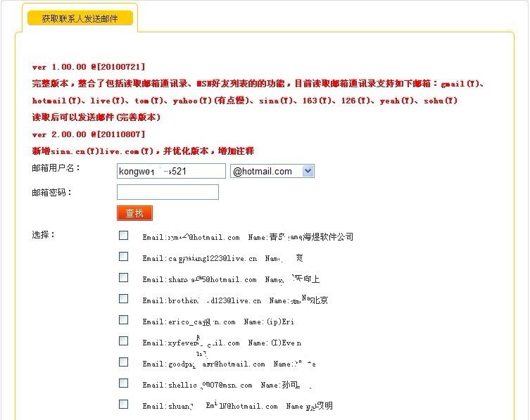Click the name text (ip)Eri

point(280,322)
